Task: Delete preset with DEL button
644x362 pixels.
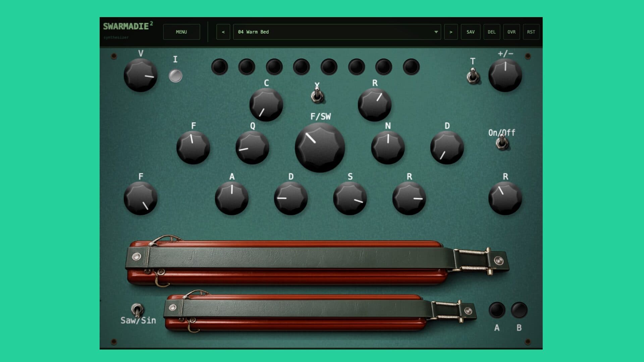Action: tap(492, 32)
